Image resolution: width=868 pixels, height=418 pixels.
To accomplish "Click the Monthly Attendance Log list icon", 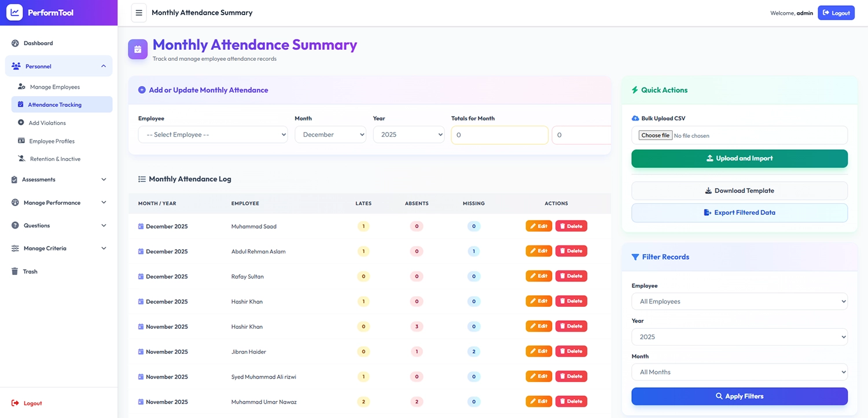I will click(x=142, y=179).
